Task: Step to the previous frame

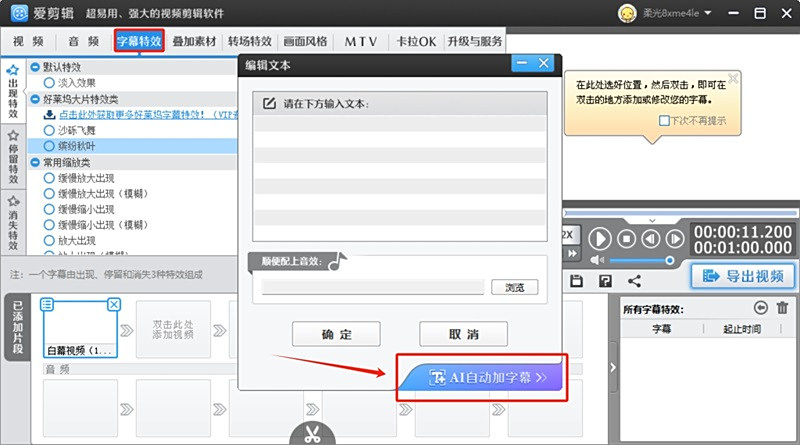Action: pos(651,239)
